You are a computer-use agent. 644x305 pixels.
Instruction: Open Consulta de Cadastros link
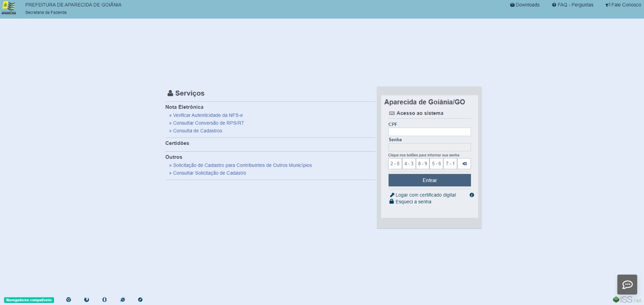(x=197, y=131)
